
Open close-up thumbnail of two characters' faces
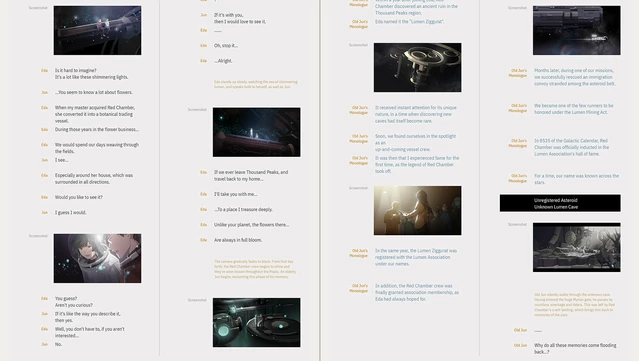pyautogui.click(x=97, y=258)
